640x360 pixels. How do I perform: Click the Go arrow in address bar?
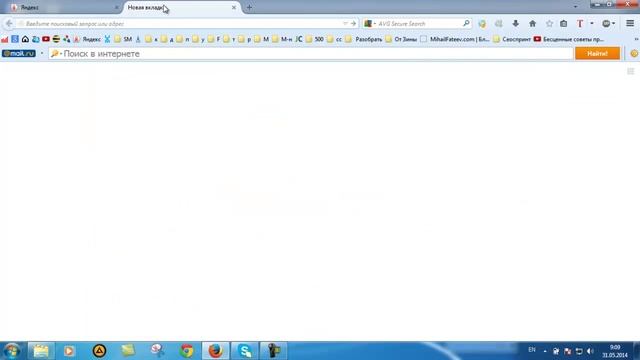[x=353, y=24]
